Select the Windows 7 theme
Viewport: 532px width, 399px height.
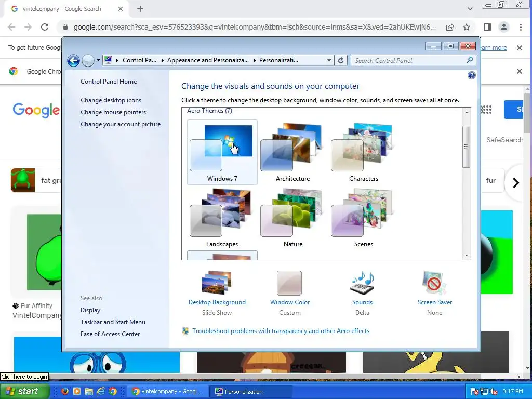(x=222, y=152)
